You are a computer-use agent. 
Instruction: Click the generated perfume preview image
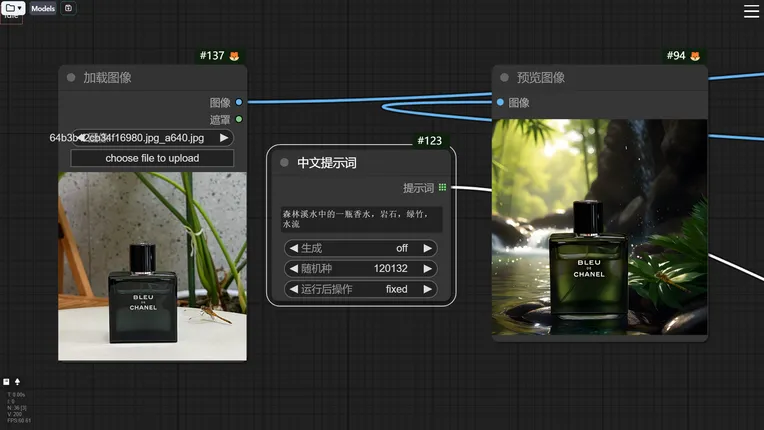tap(600, 228)
